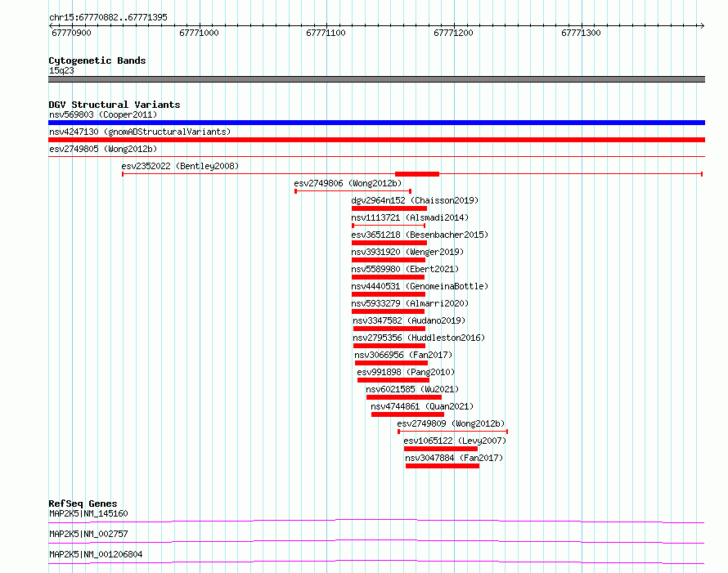This screenshot has width=728, height=573.
Task: Open nsv1113721 (Alsmadi2014) label
Action: [410, 217]
